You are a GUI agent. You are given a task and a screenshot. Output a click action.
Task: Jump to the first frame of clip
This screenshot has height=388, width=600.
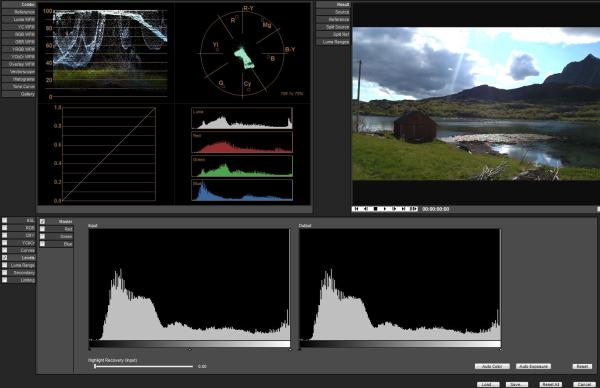[x=357, y=209]
